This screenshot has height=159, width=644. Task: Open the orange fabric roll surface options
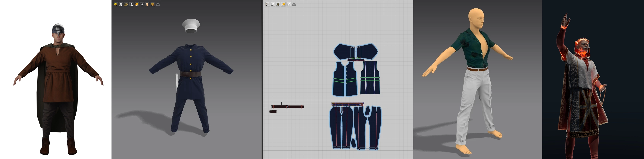[x=136, y=4]
